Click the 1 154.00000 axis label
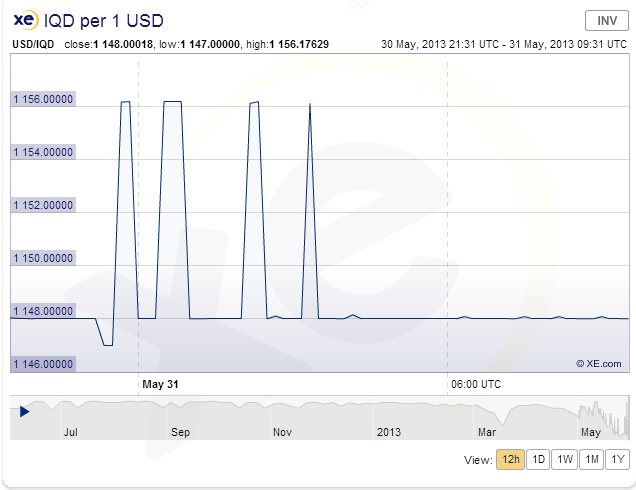Viewport: 636px width, 490px height. tap(43, 152)
